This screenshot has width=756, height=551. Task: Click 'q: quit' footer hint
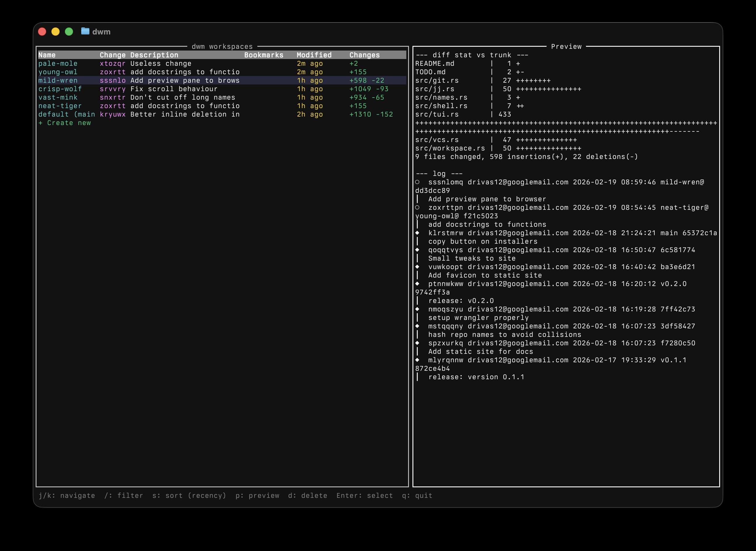pyautogui.click(x=417, y=495)
